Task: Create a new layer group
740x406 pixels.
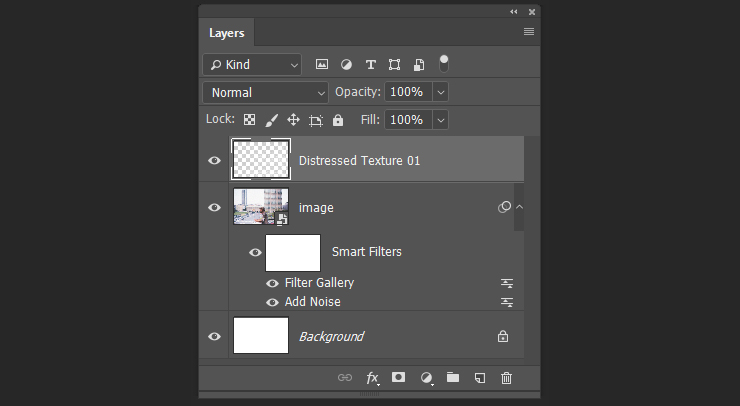Action: (453, 377)
